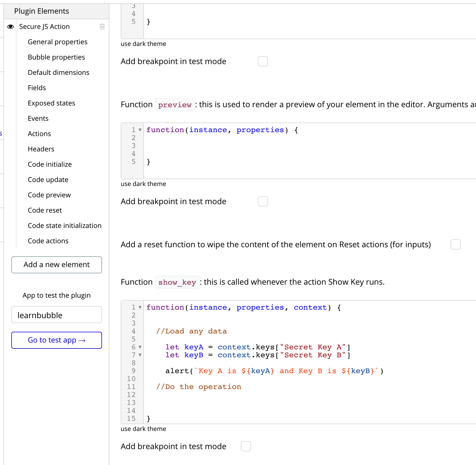This screenshot has height=465, width=476.
Task: Enable breakpoint checkbox below preview function
Action: [x=263, y=201]
